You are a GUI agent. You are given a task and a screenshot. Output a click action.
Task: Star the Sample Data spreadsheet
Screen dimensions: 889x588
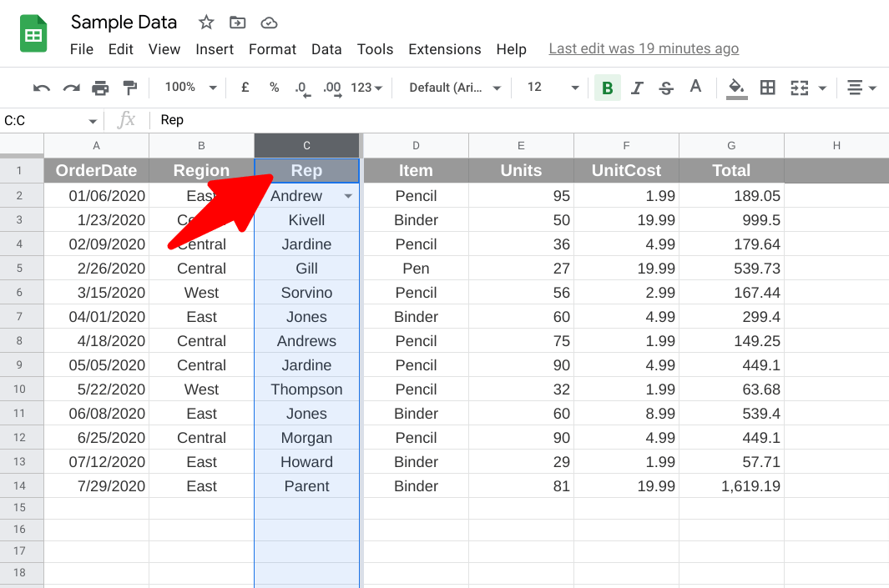click(x=205, y=23)
